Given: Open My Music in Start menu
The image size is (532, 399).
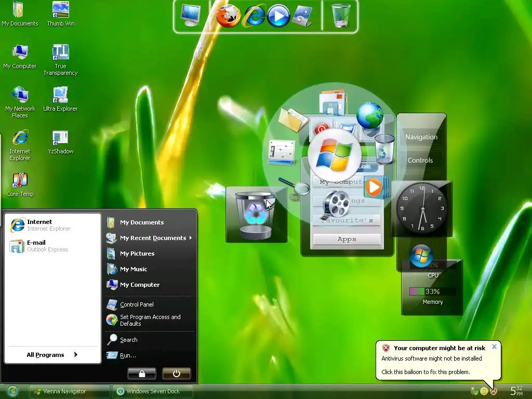Looking at the screenshot, I should [x=149, y=269].
